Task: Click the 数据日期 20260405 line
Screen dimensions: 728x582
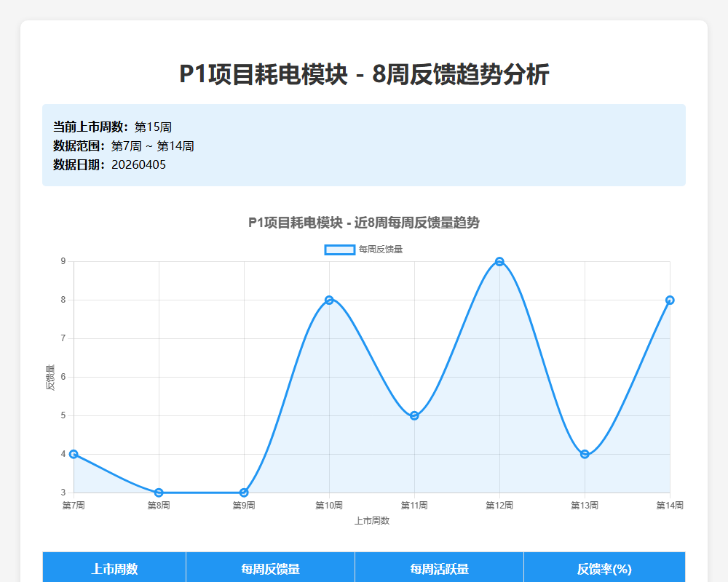Action: coord(110,164)
